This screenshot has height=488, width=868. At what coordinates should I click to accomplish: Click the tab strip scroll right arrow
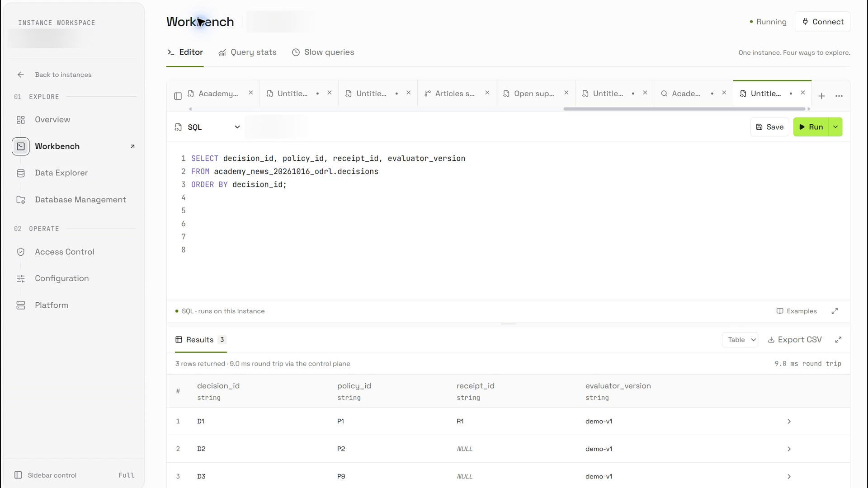pyautogui.click(x=809, y=109)
